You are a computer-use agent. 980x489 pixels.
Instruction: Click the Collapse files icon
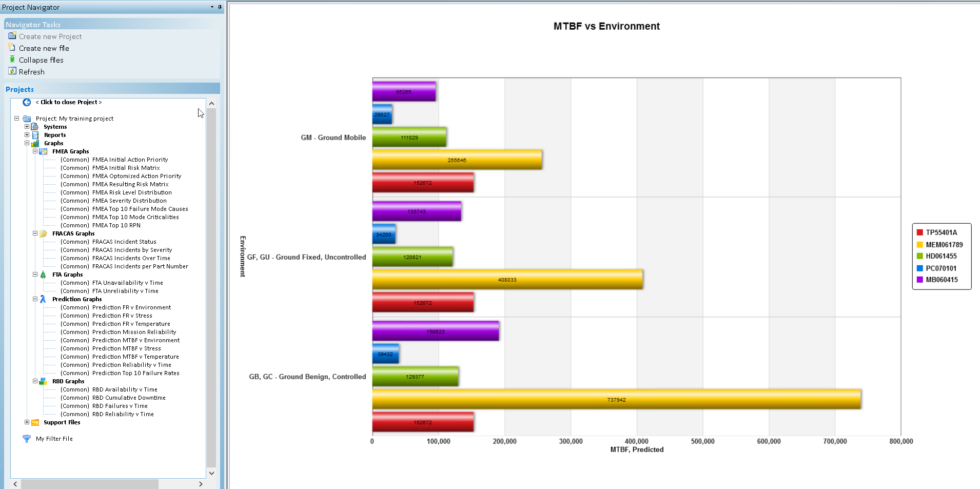12,60
